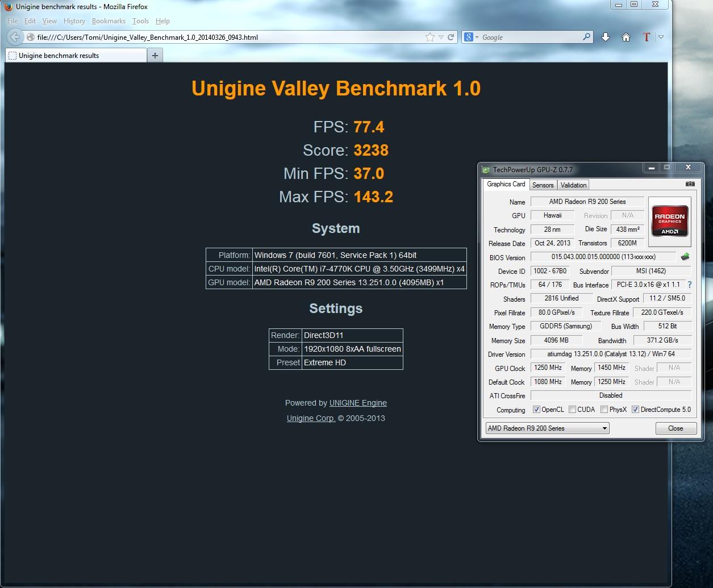
Task: Click the 1920x1080 8xAA fullscreen cell
Action: [352, 349]
